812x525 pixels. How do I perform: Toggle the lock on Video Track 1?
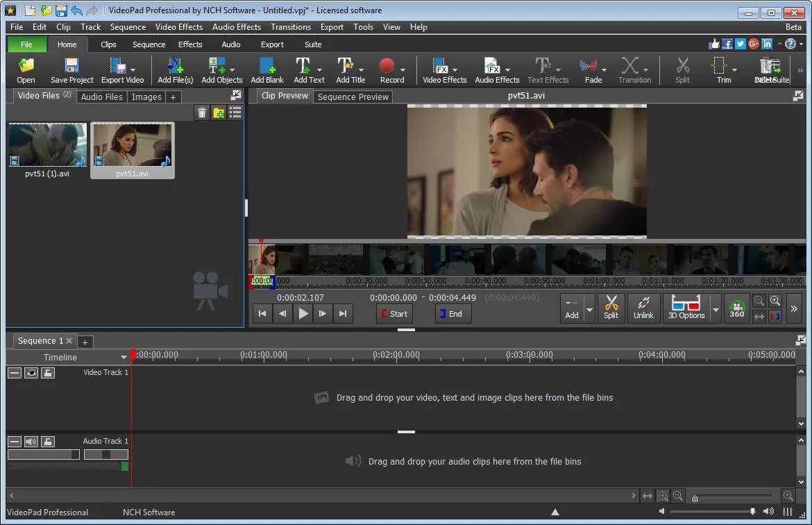47,373
